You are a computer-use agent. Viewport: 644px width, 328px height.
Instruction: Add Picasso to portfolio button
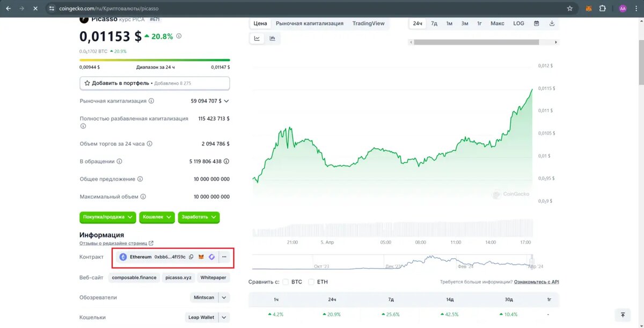[x=155, y=83]
